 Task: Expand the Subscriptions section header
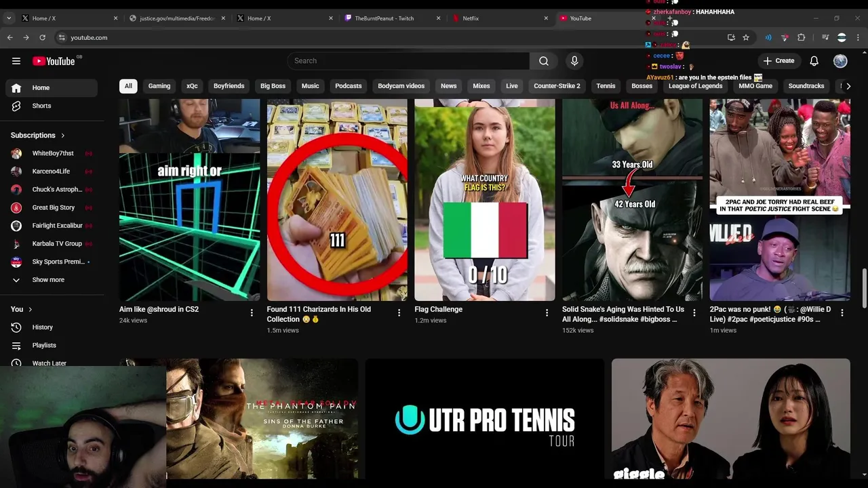pyautogui.click(x=38, y=136)
